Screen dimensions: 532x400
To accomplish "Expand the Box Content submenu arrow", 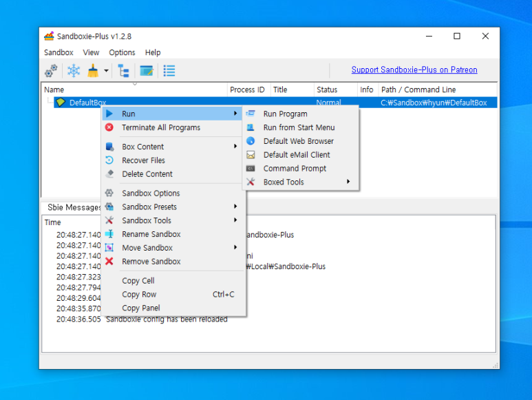I will [x=235, y=146].
